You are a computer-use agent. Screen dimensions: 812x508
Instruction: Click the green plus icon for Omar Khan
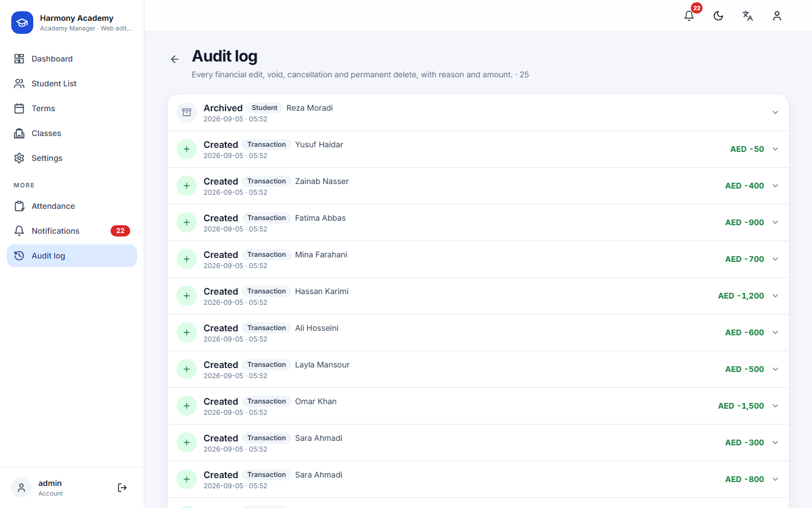pyautogui.click(x=187, y=406)
